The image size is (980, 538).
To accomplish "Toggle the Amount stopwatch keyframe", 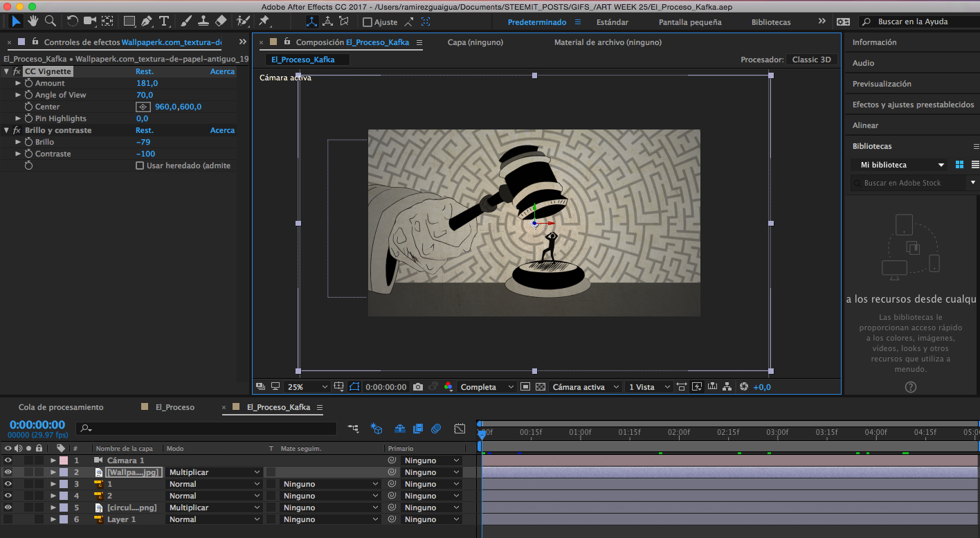I will [28, 83].
